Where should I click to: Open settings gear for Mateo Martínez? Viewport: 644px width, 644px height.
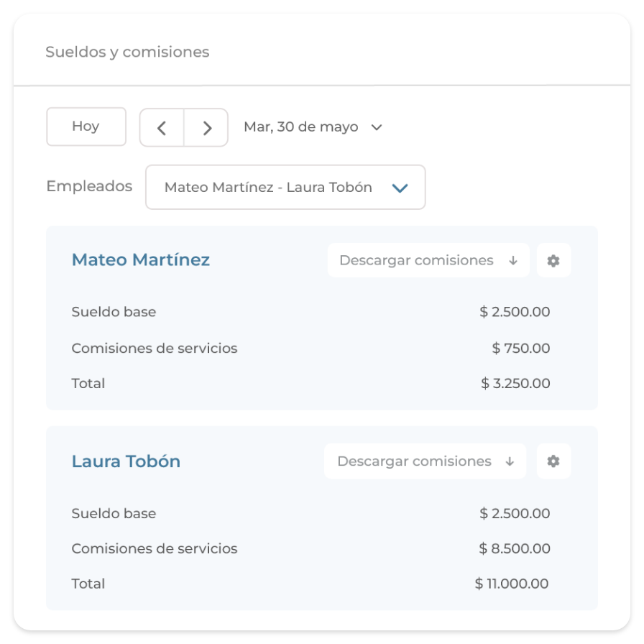point(553,261)
